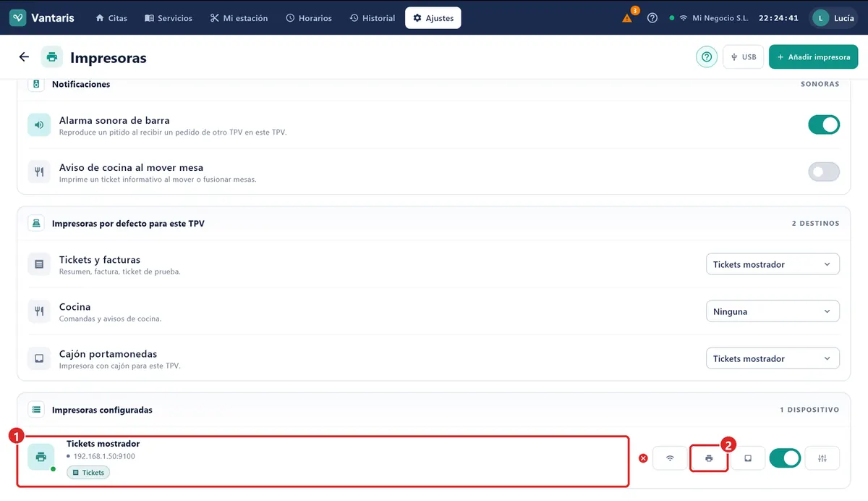
Task: Click the Añadir impresora button
Action: pyautogui.click(x=814, y=57)
